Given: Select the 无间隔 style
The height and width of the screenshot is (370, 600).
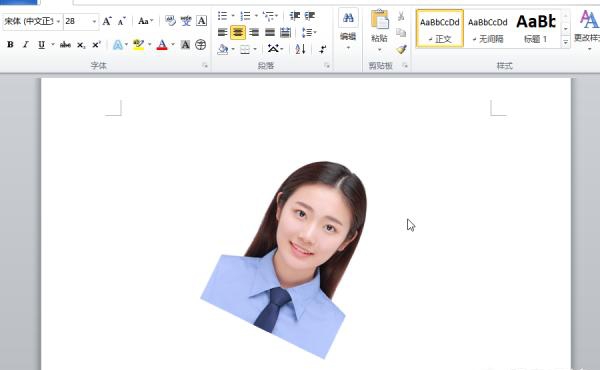Looking at the screenshot, I should [488, 29].
